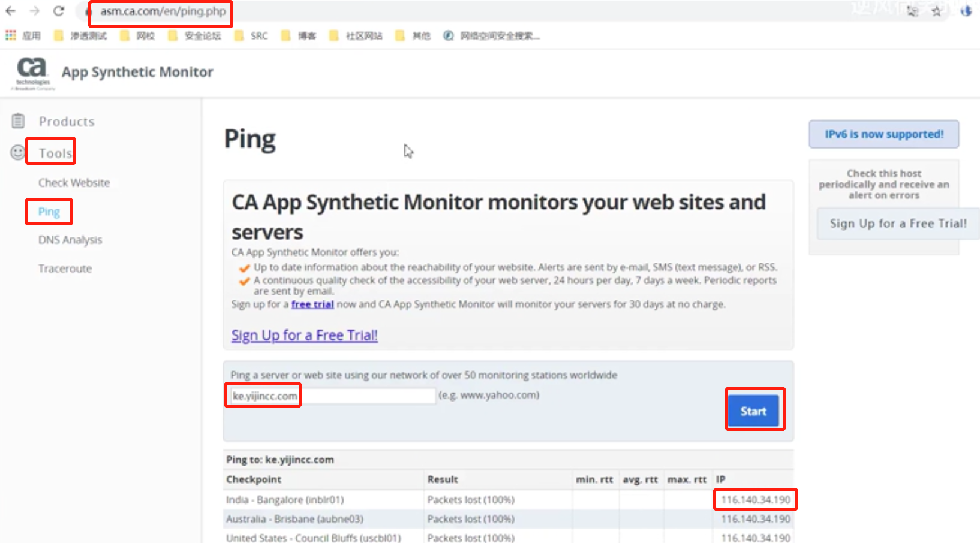Click 'Packets lost (100%)' in the India row
This screenshot has height=543, width=980.
point(471,500)
